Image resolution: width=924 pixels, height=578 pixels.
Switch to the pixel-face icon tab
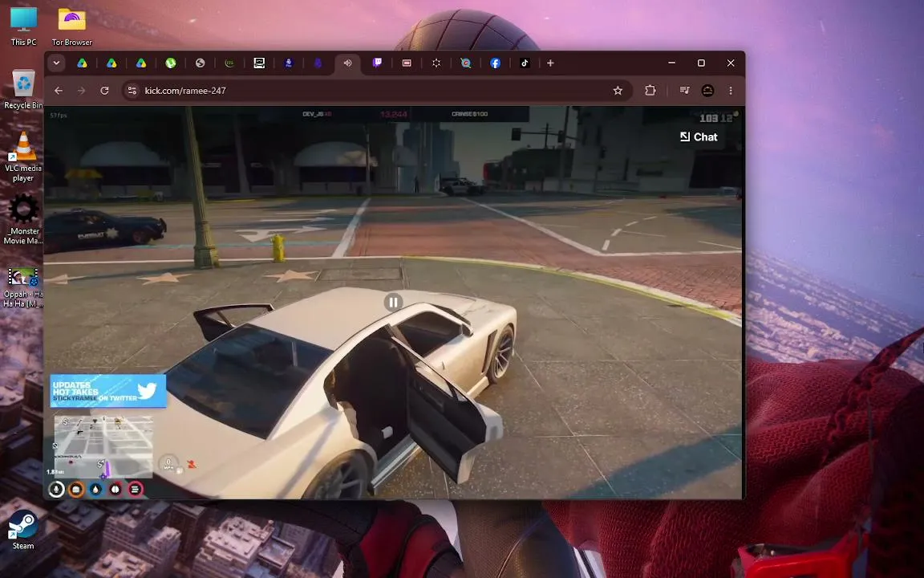(259, 63)
